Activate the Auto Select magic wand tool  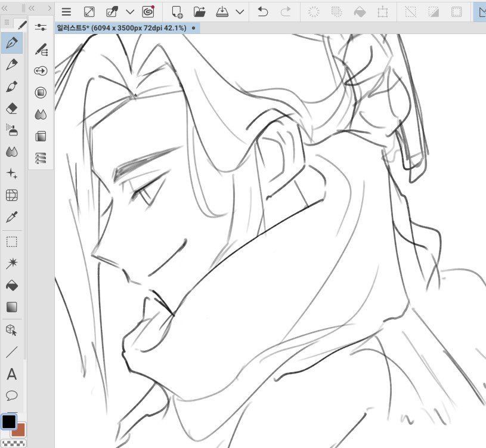tap(11, 263)
